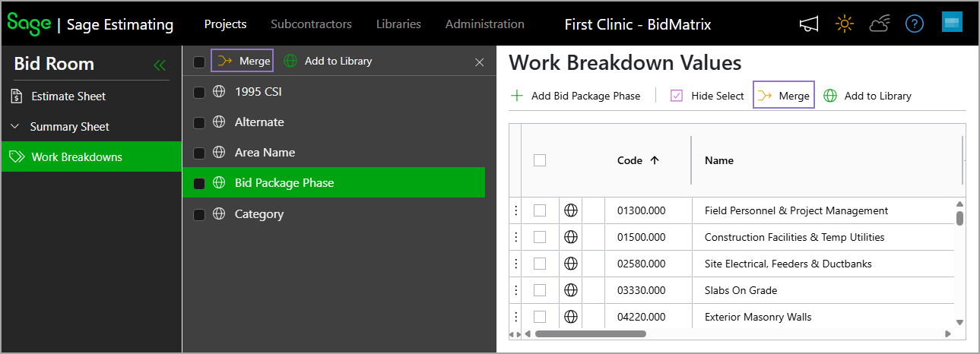Check the box for Field Personnel & Project Management
This screenshot has height=354, width=980.
coord(540,210)
